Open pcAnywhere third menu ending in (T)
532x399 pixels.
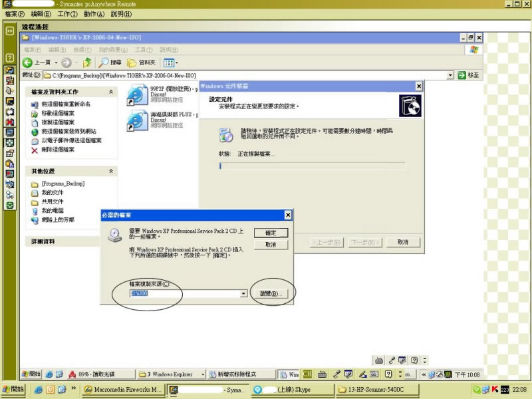coord(67,14)
